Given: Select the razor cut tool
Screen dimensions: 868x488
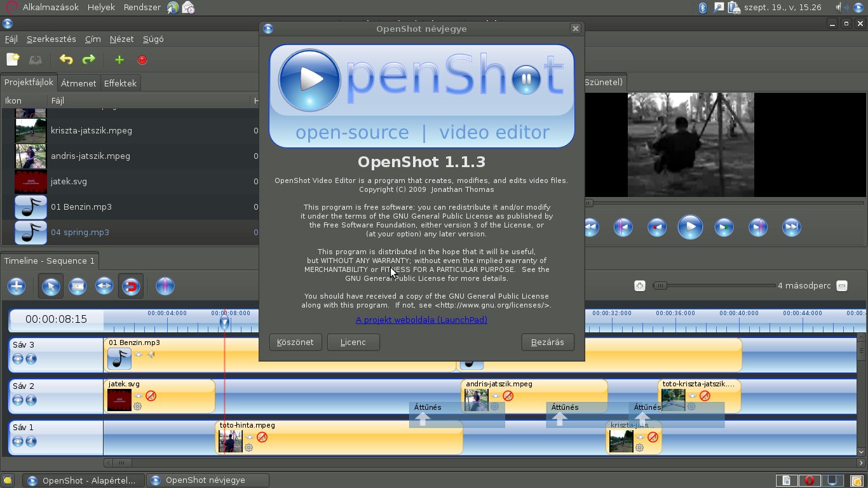Looking at the screenshot, I should [78, 286].
